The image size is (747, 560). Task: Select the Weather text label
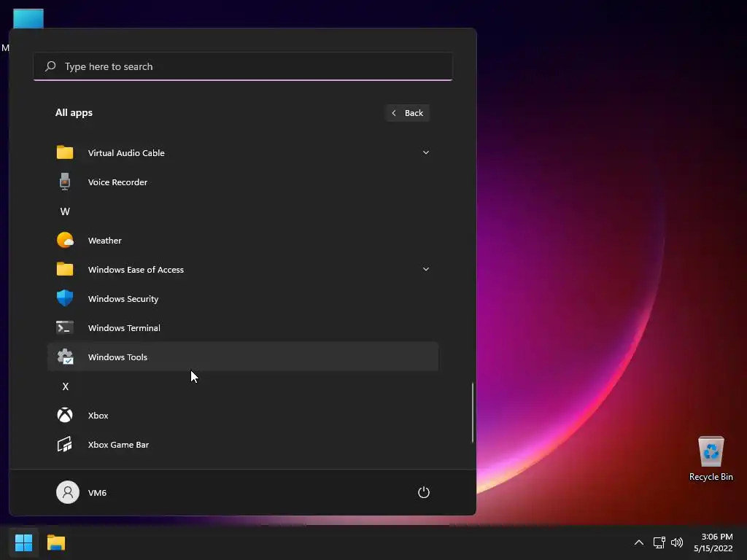105,241
